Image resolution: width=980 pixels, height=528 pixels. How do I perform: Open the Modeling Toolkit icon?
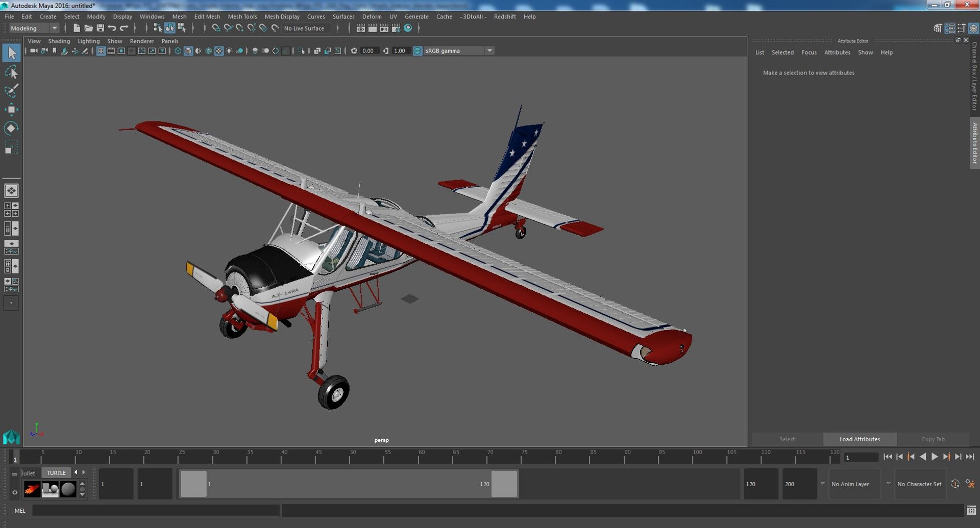coord(938,28)
